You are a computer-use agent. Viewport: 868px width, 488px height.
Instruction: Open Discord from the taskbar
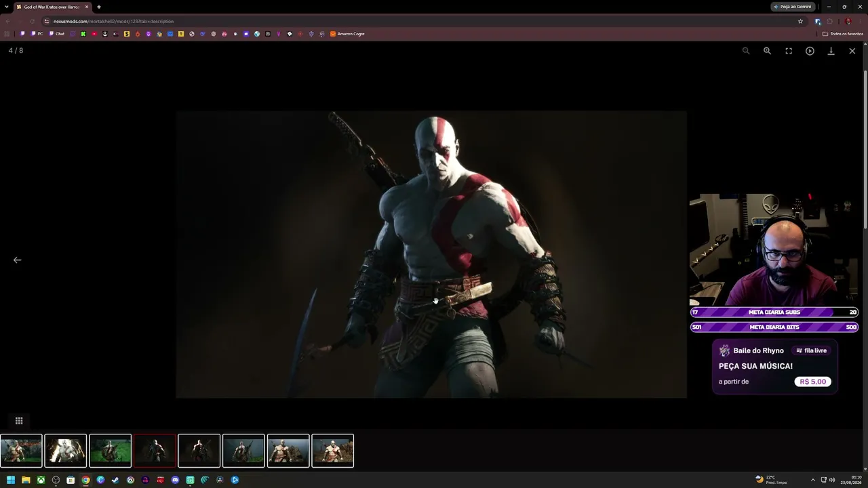[175, 480]
